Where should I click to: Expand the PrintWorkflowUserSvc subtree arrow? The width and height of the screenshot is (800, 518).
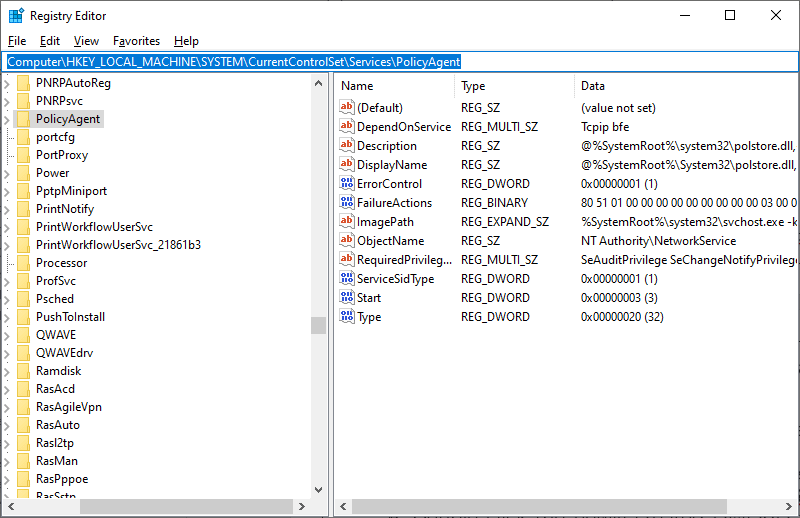point(8,227)
